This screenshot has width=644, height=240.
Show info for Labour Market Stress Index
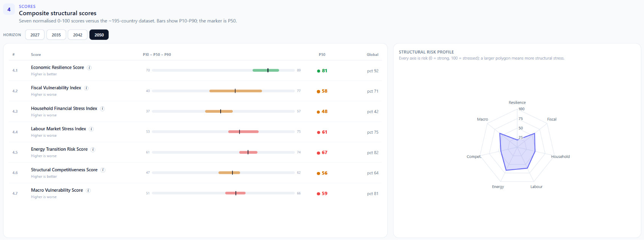[x=91, y=129]
